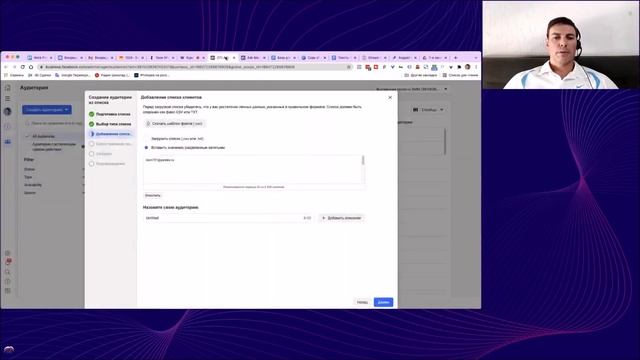Expand the Status filter
Image resolution: width=640 pixels, height=360 pixels.
coord(54,169)
